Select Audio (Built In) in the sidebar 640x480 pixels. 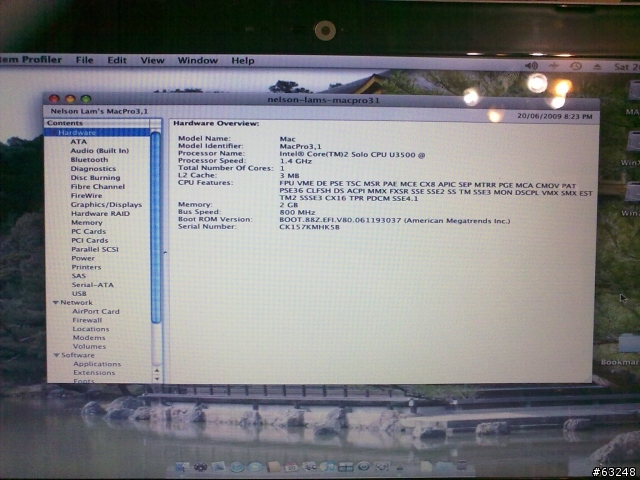point(100,151)
